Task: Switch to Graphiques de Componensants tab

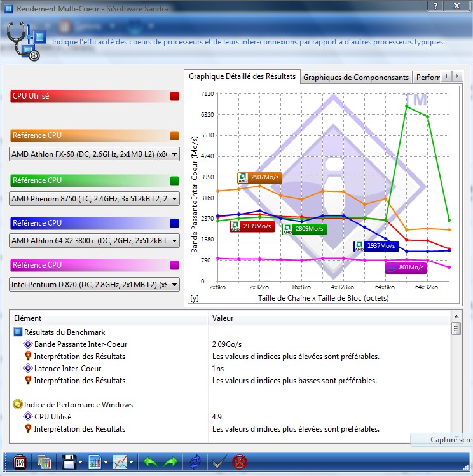Action: point(356,78)
